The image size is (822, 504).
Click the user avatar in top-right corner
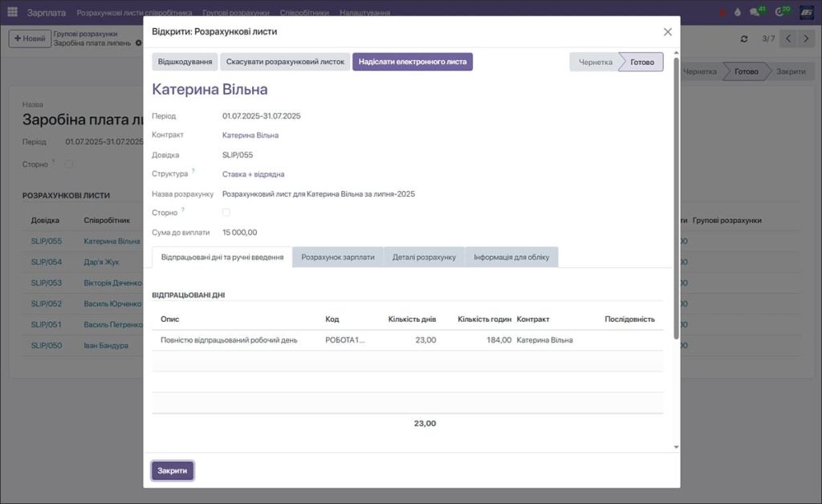click(808, 12)
